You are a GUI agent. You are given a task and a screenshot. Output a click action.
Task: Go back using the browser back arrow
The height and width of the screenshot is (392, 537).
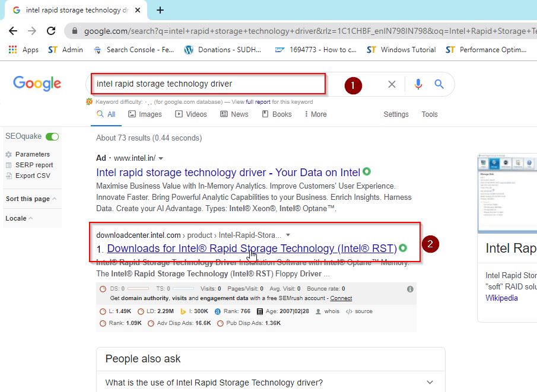pos(13,31)
